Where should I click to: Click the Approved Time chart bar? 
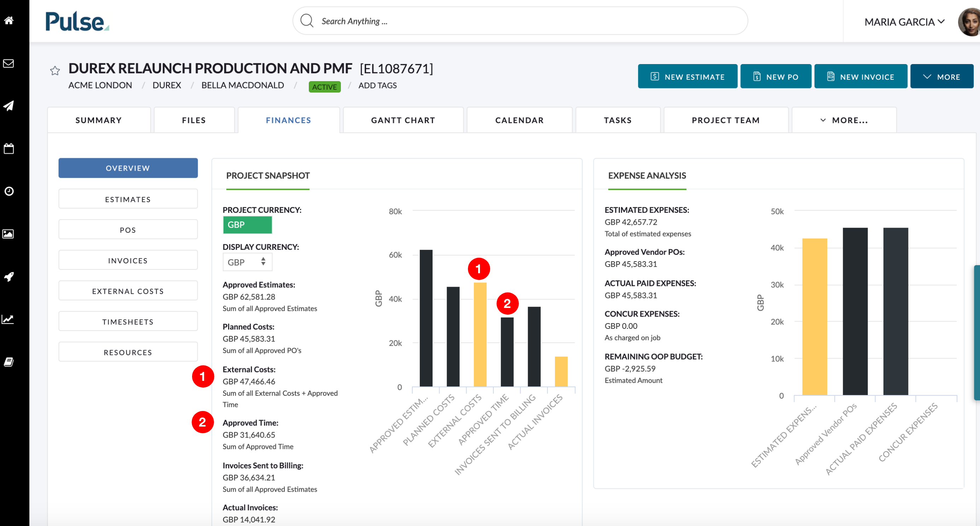[507, 352]
